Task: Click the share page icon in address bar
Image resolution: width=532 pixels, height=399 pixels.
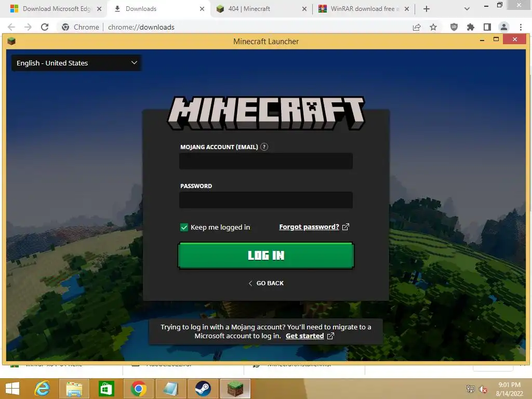Action: (417, 27)
